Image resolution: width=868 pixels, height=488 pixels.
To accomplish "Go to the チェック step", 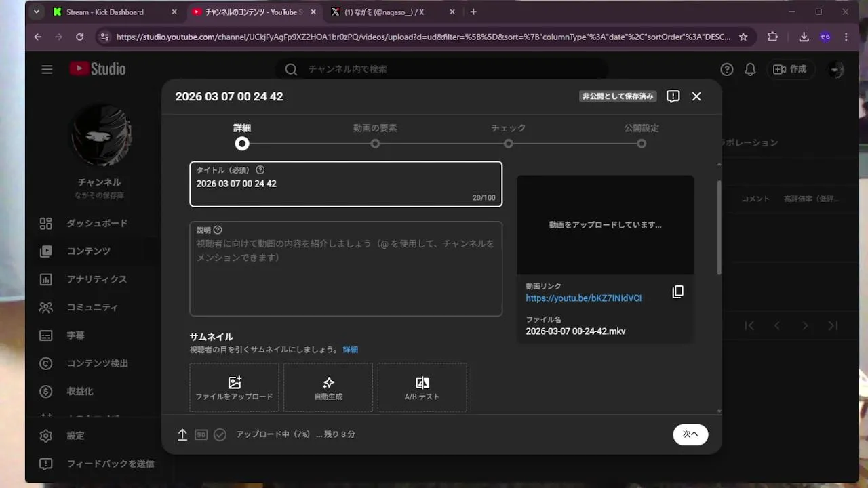I will click(508, 136).
